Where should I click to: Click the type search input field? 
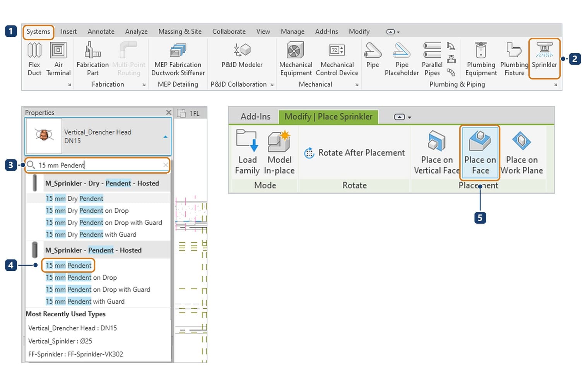pyautogui.click(x=97, y=165)
